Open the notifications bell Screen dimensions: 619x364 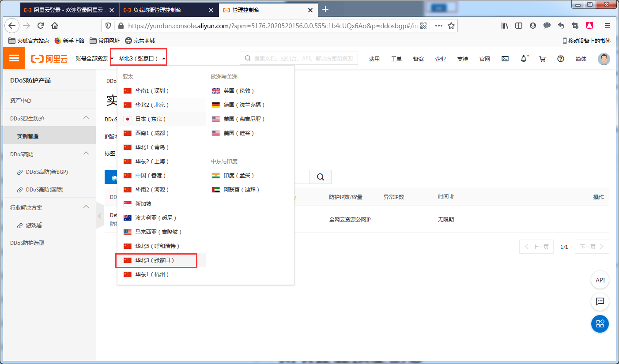point(524,59)
